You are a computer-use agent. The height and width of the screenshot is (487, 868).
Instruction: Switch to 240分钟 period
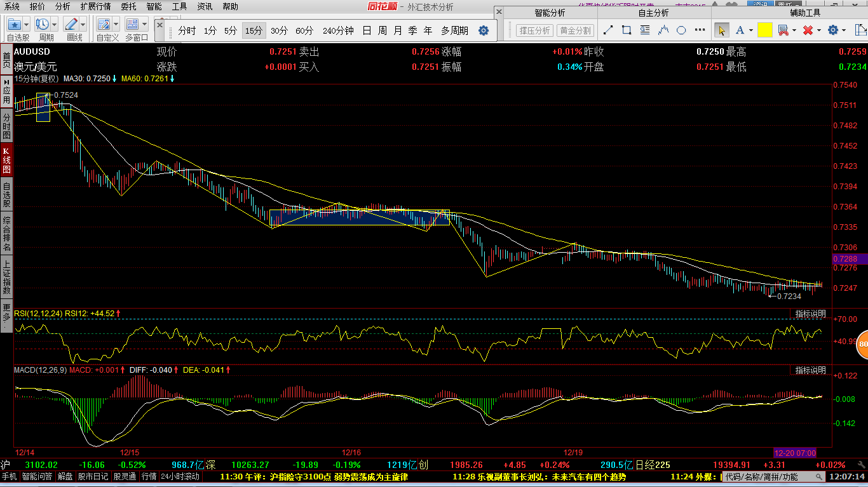point(338,30)
